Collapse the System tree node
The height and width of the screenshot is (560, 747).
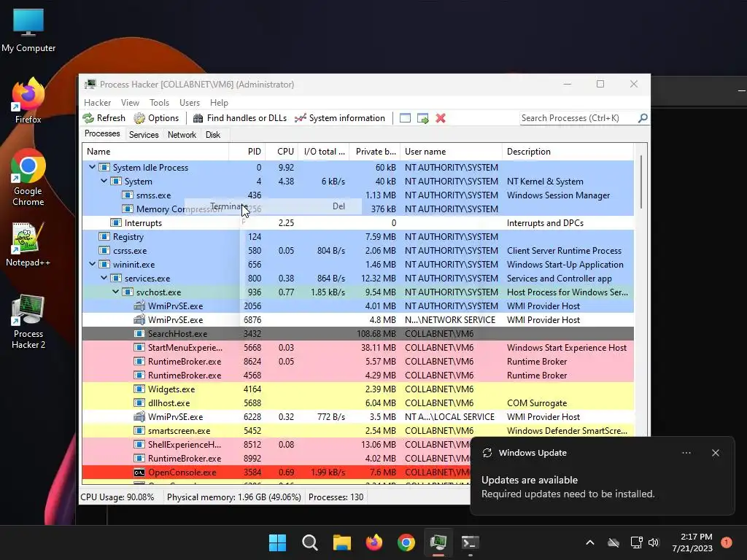coord(104,181)
